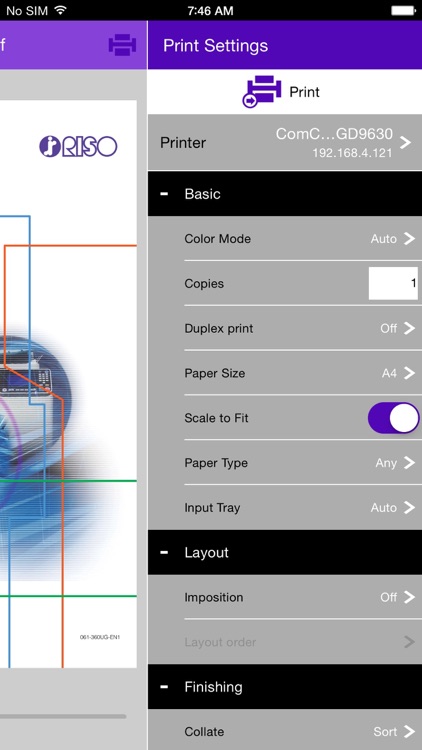
Task: Tap the horizontal scrollbar under preview
Action: coord(63,716)
